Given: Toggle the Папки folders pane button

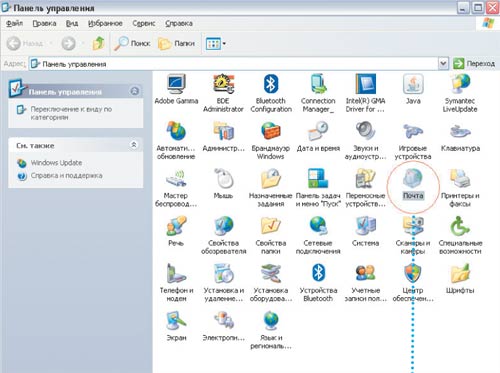Looking at the screenshot, I should point(176,43).
